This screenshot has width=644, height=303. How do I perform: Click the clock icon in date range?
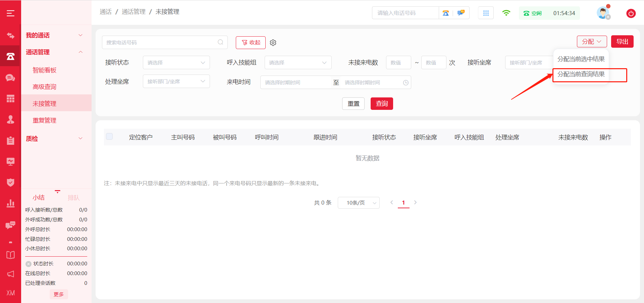[406, 83]
